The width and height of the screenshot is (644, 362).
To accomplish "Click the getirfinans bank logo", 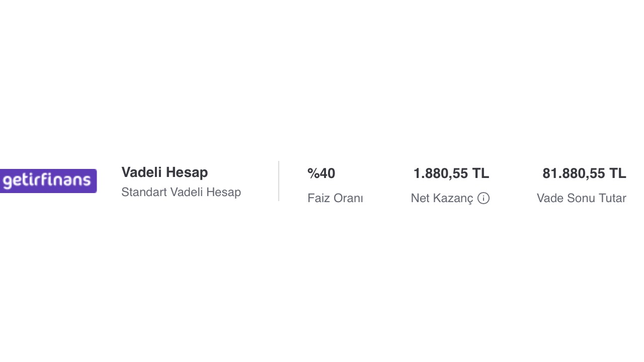I will coord(48,181).
